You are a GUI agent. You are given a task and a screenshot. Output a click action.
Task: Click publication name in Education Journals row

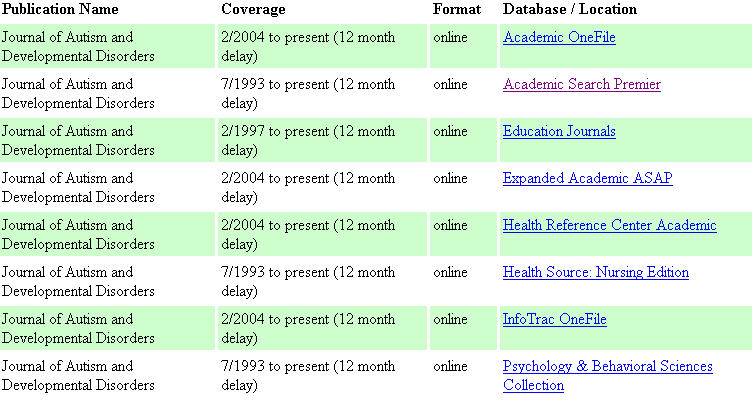[x=78, y=141]
